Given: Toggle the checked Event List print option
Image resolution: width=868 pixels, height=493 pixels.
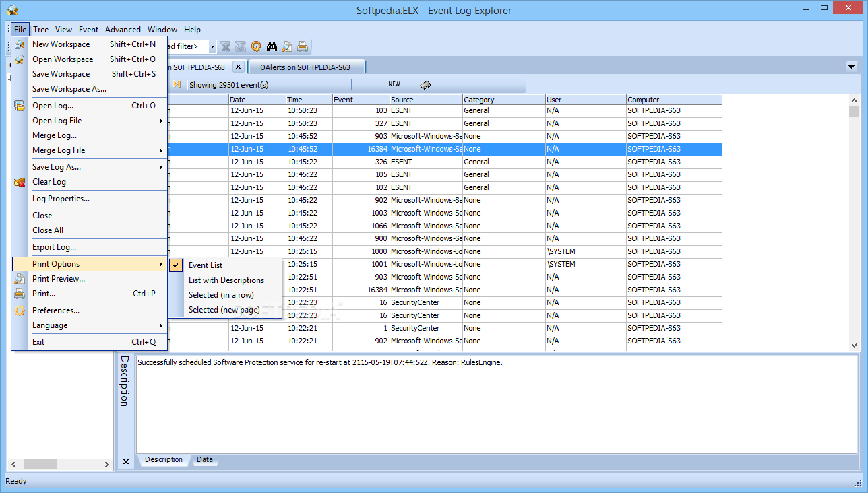Looking at the screenshot, I should [x=225, y=265].
